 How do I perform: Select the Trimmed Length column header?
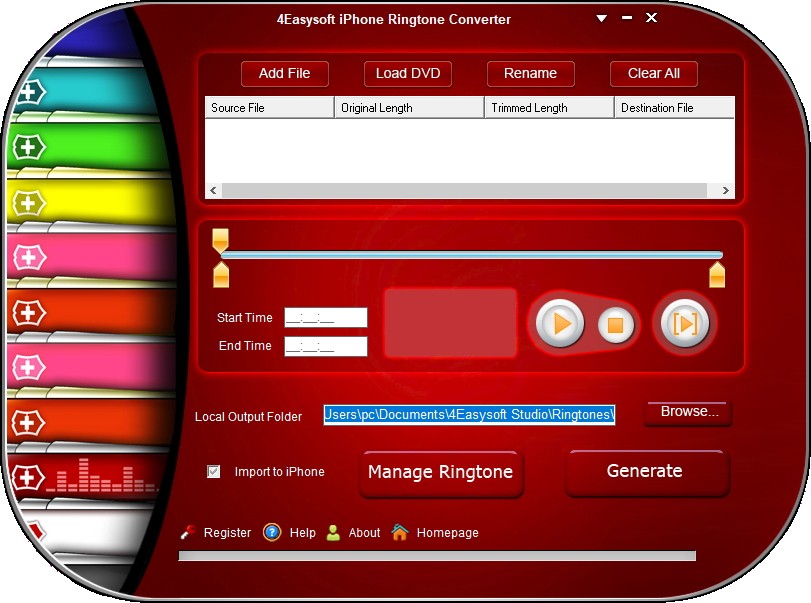point(549,108)
